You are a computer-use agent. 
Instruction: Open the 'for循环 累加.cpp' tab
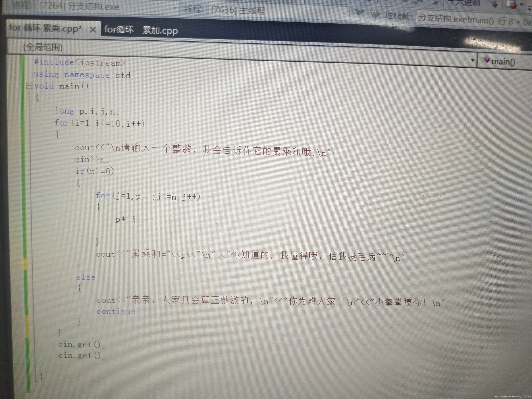coord(141,31)
